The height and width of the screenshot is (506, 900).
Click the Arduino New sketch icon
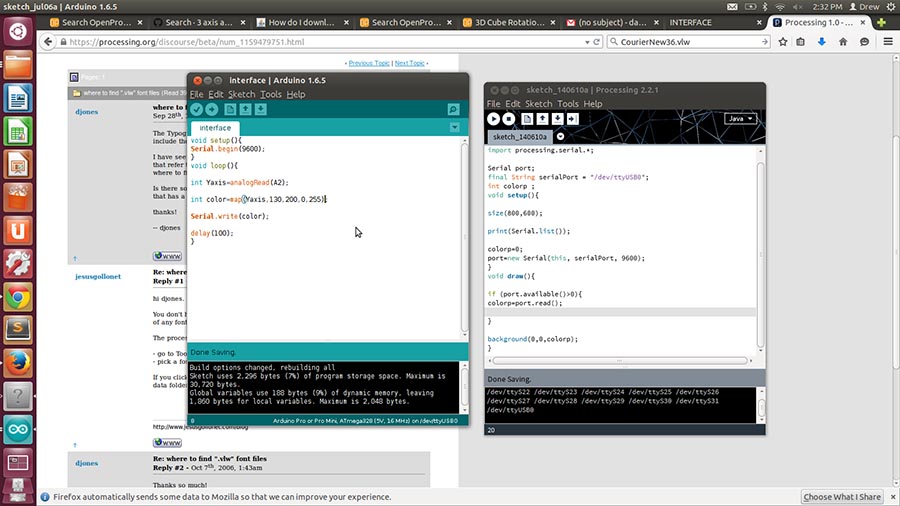(230, 109)
